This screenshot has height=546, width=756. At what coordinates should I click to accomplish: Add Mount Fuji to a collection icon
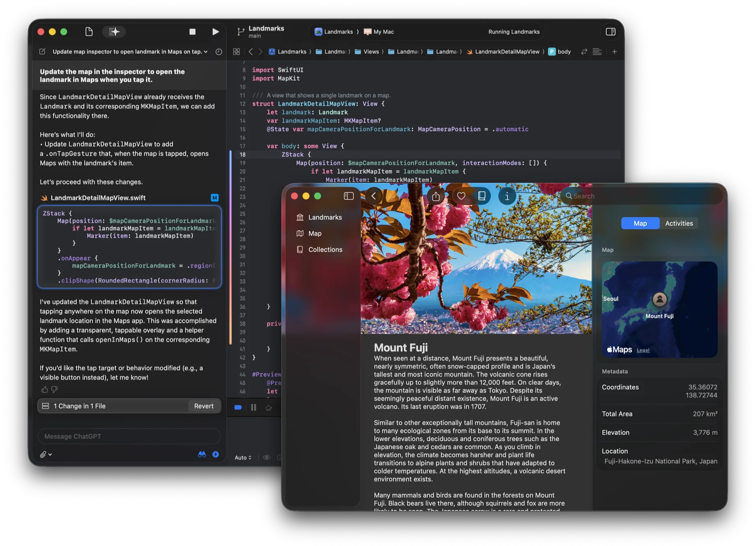[x=482, y=196]
